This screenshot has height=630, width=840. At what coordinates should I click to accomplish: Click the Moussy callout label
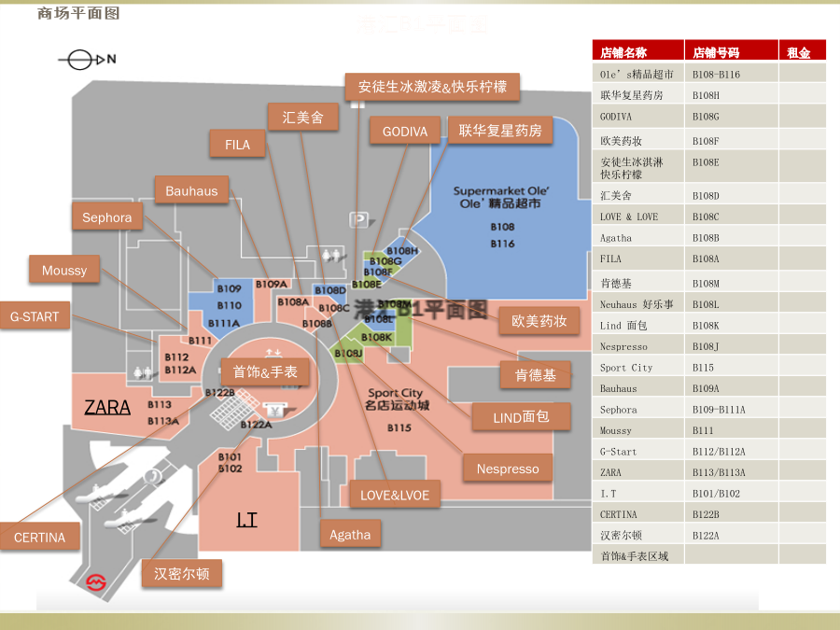(x=64, y=270)
